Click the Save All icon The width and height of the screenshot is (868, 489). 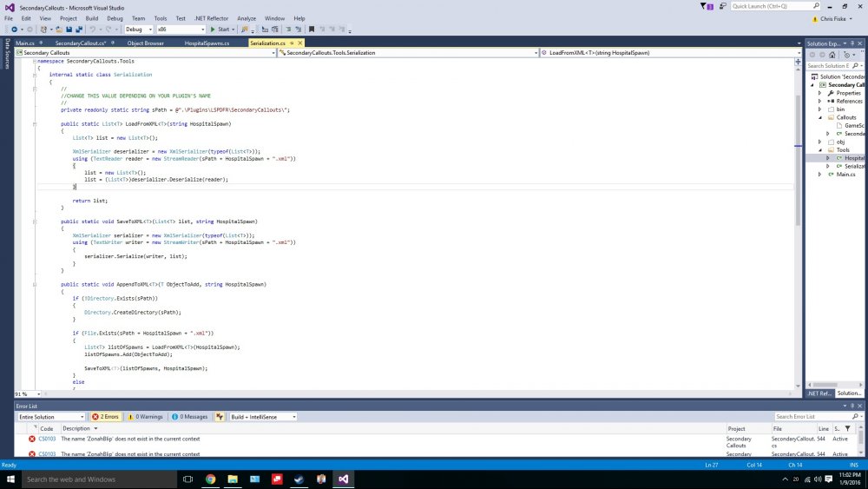[x=79, y=30]
